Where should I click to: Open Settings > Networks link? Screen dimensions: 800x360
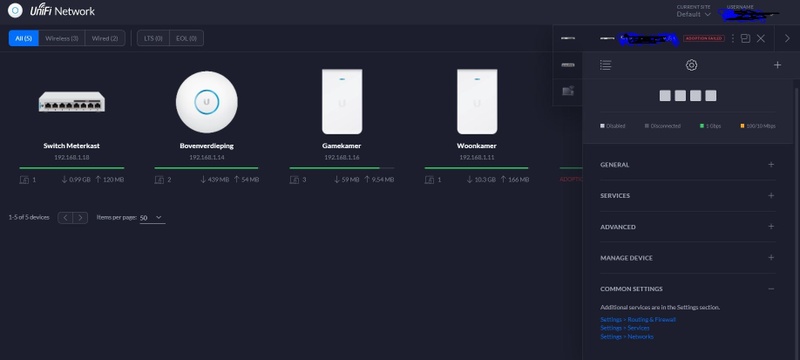tap(627, 337)
